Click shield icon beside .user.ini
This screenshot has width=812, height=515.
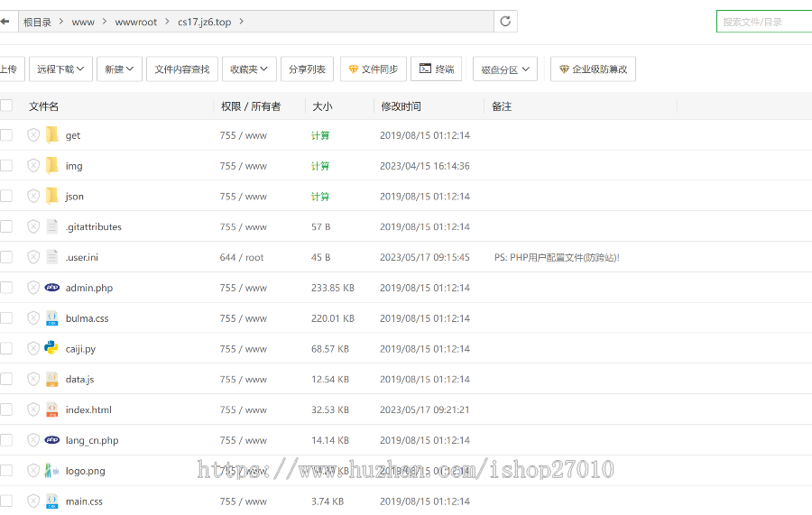click(33, 257)
